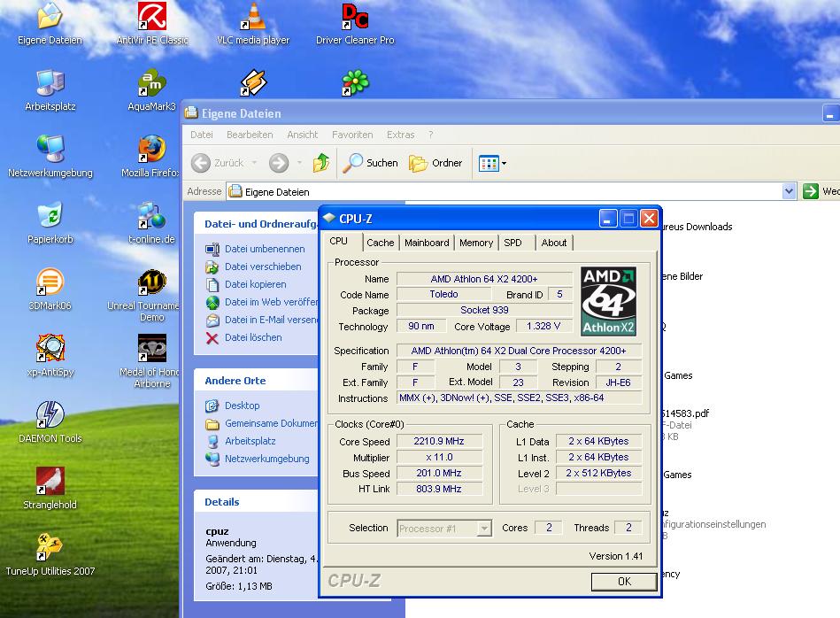Click the Core Speed value 2210.9 MHz

(439, 441)
